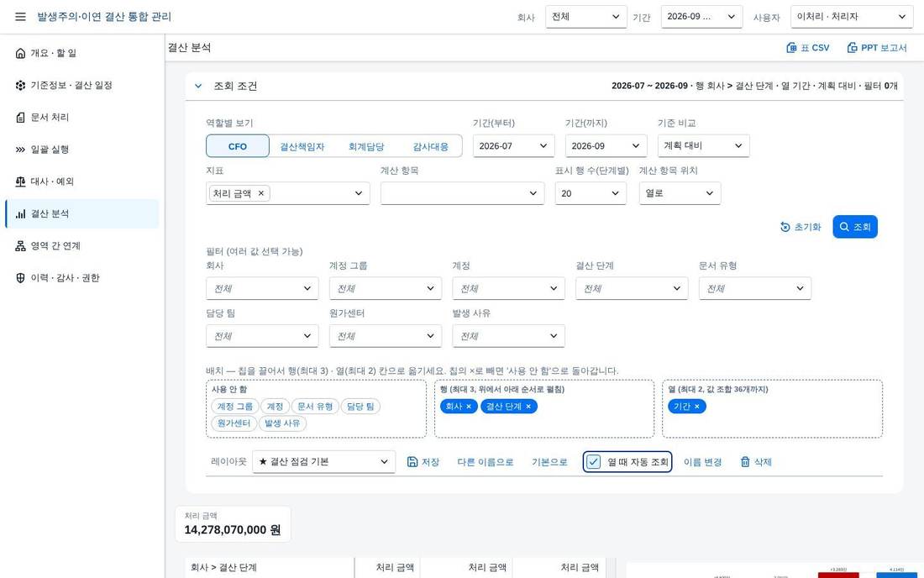Open the 기준 비교 dropdown
Screen dimensions: 924x578
click(704, 146)
